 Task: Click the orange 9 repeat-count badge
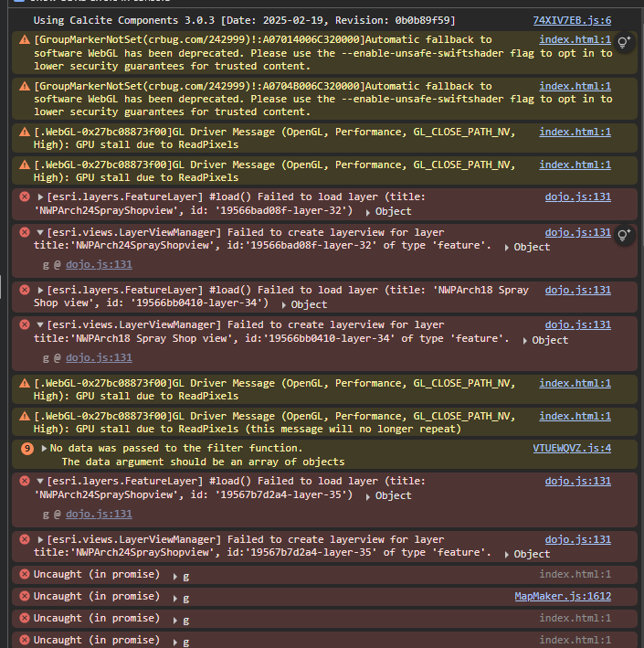[x=27, y=449]
